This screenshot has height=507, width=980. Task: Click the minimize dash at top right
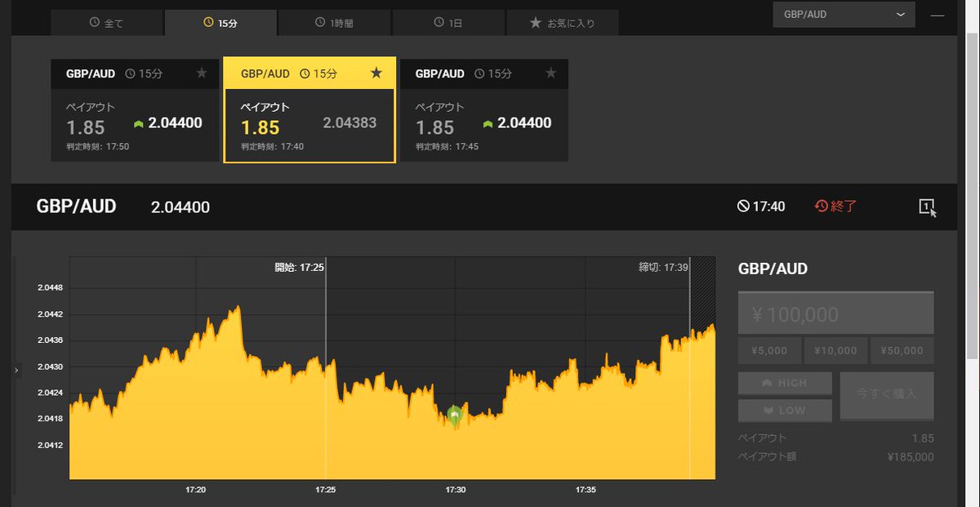pyautogui.click(x=939, y=16)
